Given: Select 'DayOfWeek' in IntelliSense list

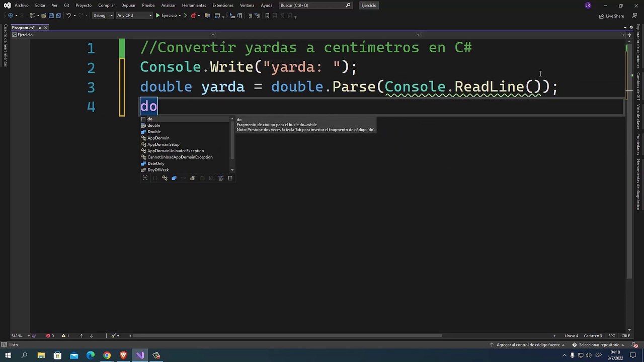Looking at the screenshot, I should [x=185, y=170].
